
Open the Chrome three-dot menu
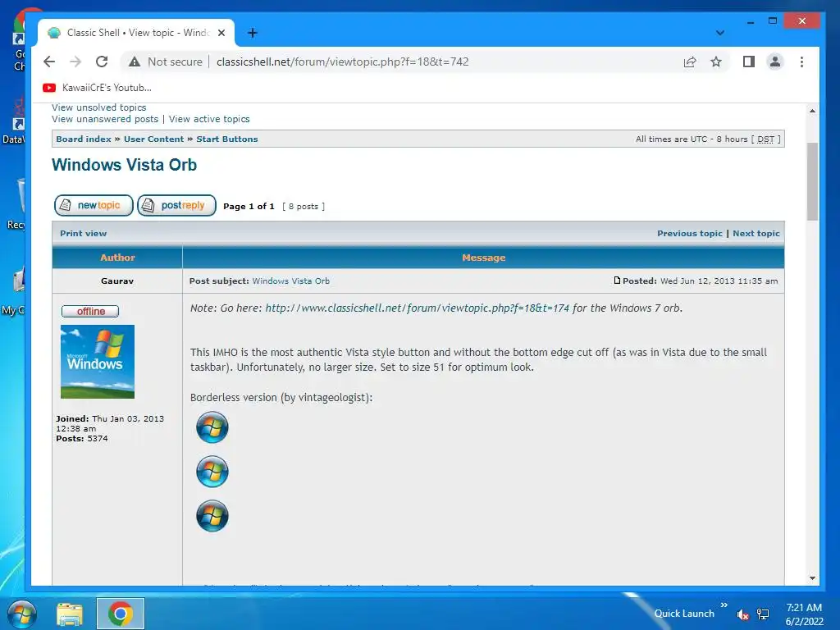[801, 62]
